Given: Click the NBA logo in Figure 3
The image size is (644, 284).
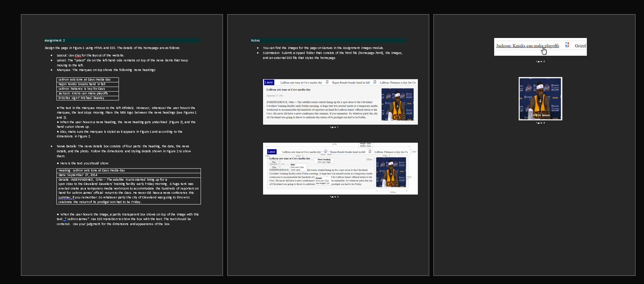Looking at the screenshot, I should (567, 45).
